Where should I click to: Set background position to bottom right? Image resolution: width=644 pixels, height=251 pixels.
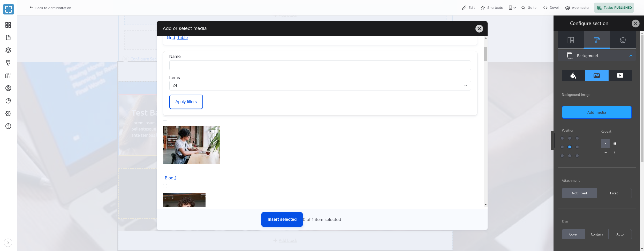577,156
